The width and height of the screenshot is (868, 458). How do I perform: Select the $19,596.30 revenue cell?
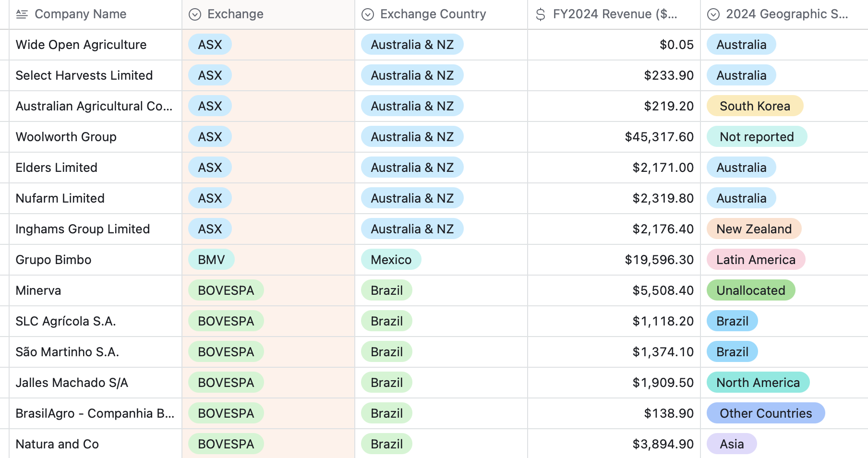(x=614, y=260)
